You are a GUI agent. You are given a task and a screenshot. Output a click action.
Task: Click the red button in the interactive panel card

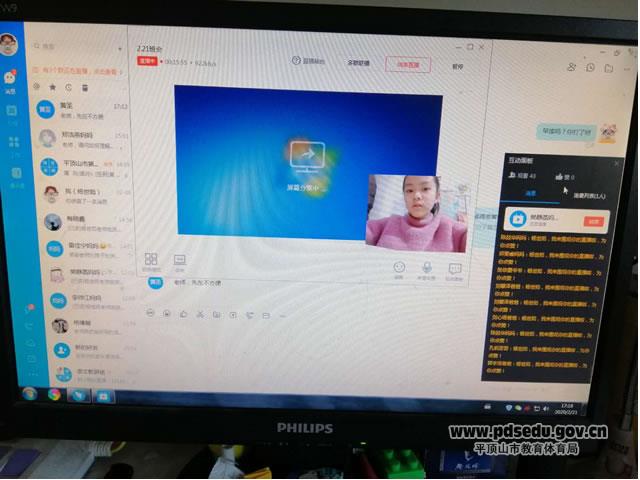point(594,221)
